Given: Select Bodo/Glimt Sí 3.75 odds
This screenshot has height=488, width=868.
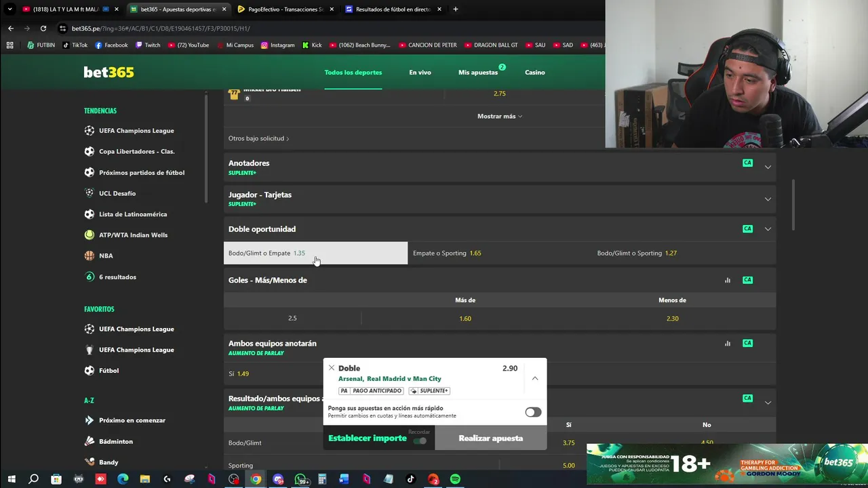Looking at the screenshot, I should pyautogui.click(x=568, y=443).
